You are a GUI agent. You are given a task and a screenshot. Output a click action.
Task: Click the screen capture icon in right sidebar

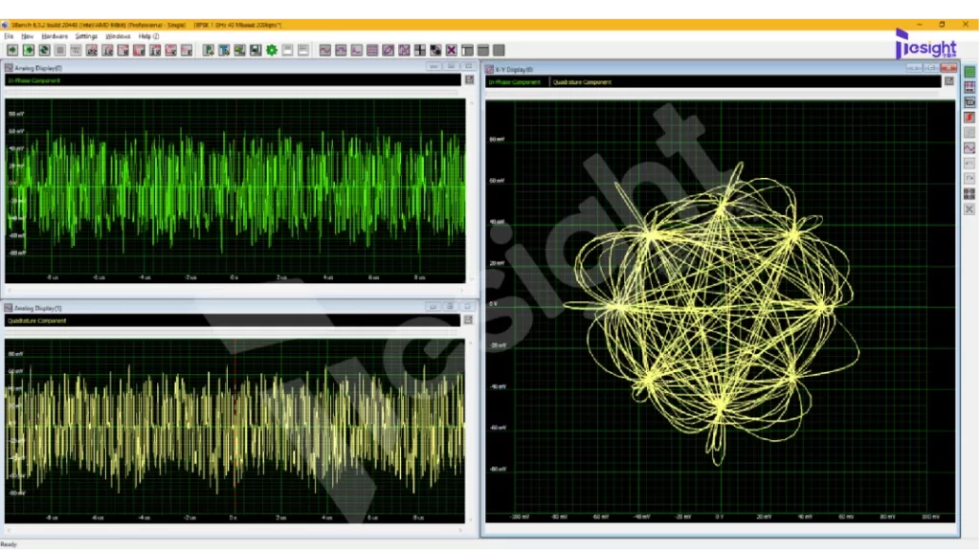(x=969, y=102)
